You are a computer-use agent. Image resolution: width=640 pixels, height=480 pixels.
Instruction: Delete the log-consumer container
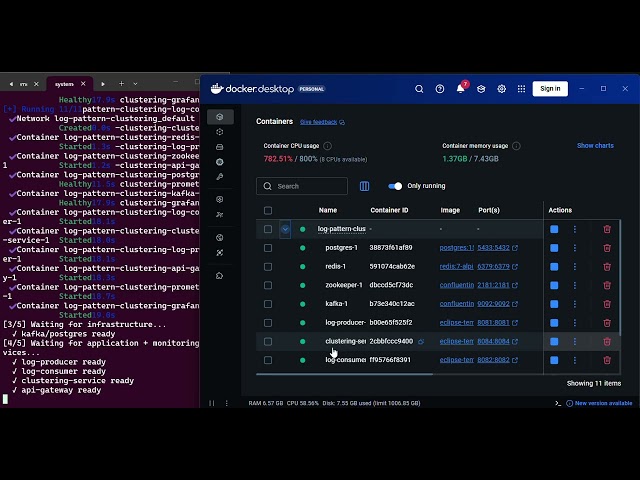[x=607, y=360]
